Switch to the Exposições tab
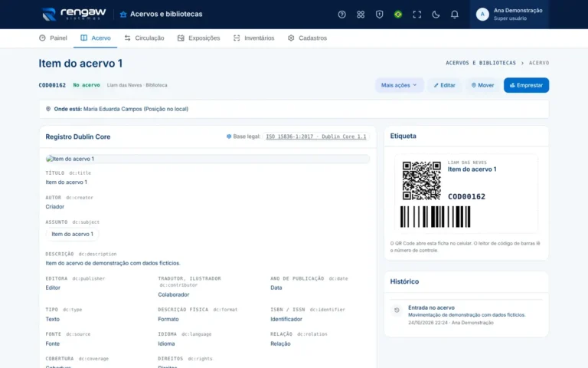This screenshot has height=368, width=588. (x=199, y=38)
